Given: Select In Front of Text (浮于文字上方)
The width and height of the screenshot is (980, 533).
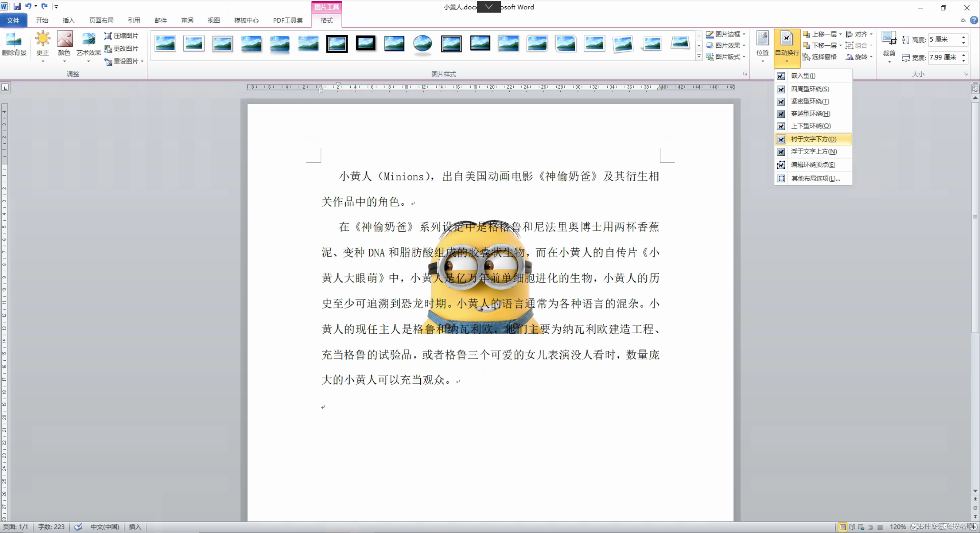Looking at the screenshot, I should [x=814, y=152].
